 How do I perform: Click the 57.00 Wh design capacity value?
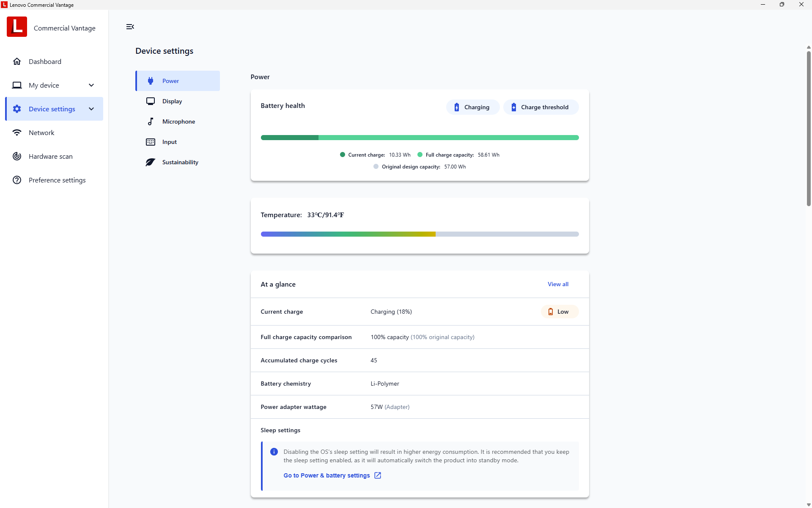click(x=455, y=166)
